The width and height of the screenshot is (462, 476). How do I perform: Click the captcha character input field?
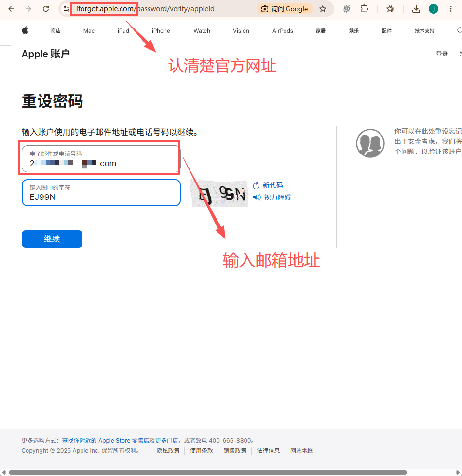tap(101, 193)
